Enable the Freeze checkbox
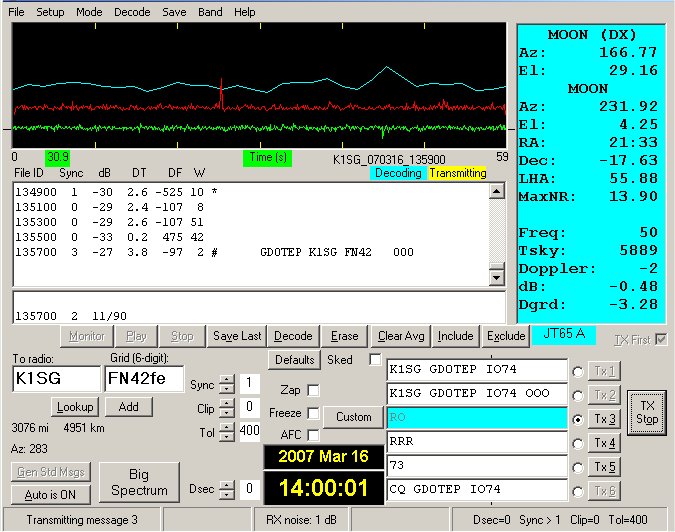 click(x=313, y=412)
